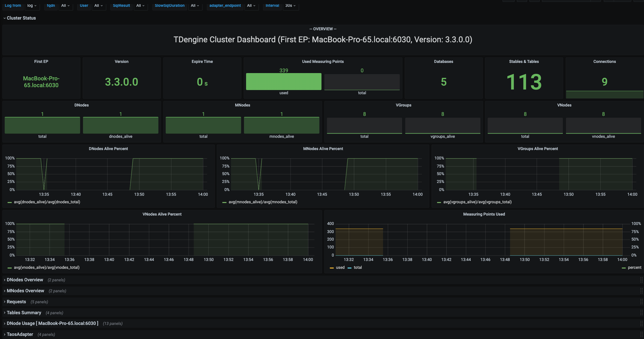Screen dimensions: 644x339
Task: Click the 339 used measuring points bar
Action: point(284,82)
